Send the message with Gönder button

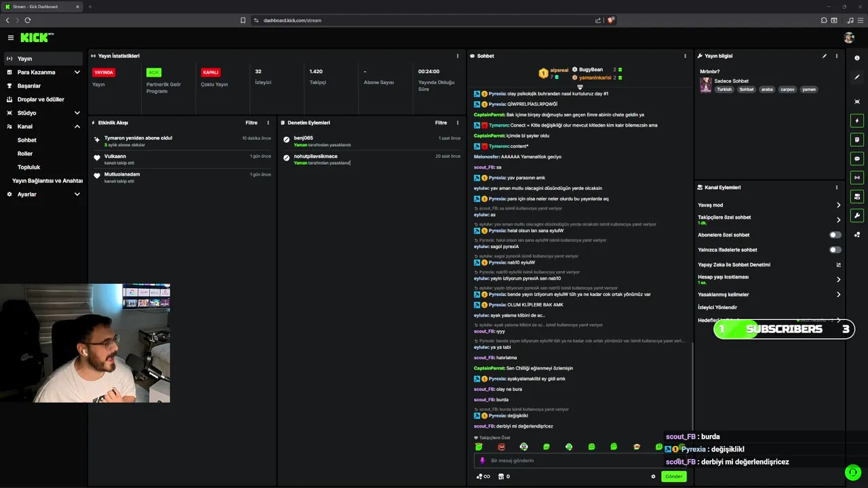(673, 476)
